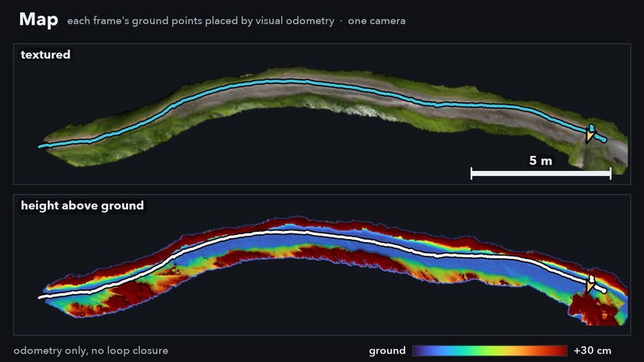The image size is (644, 362).
Task: Click the height colormap gradient bar
Action: (x=490, y=351)
